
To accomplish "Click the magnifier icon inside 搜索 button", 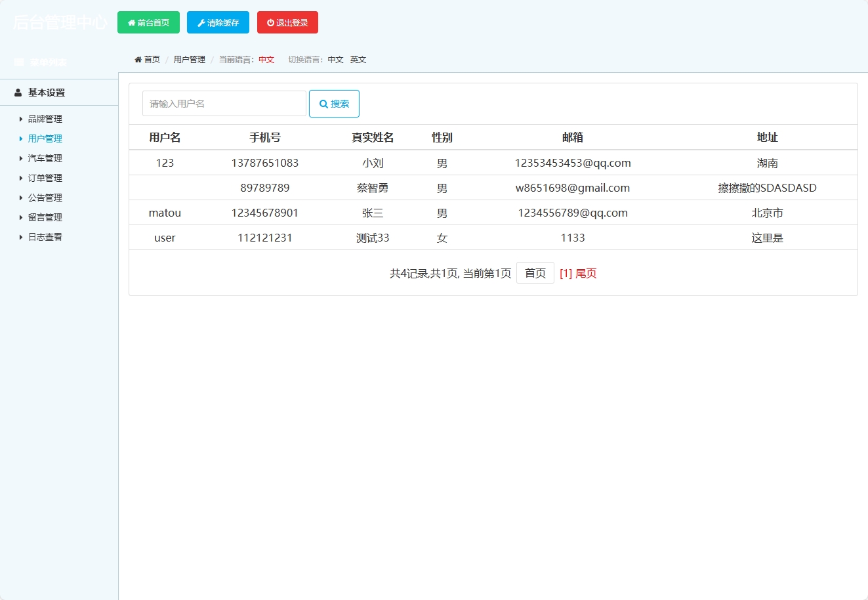I will point(323,103).
